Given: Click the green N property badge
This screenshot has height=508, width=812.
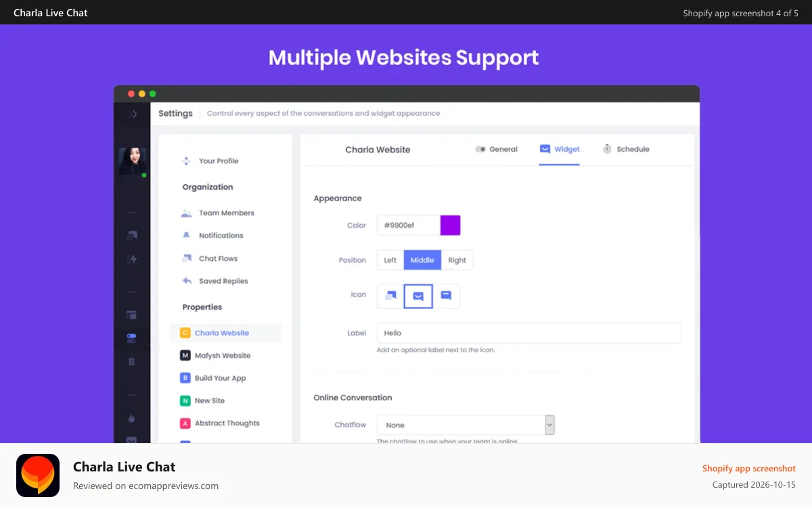Looking at the screenshot, I should (185, 400).
